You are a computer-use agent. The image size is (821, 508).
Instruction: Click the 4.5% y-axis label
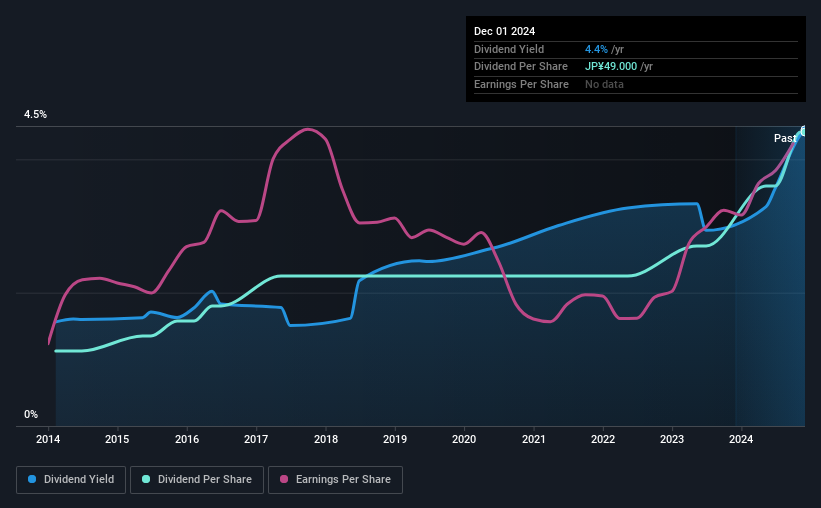(x=35, y=115)
